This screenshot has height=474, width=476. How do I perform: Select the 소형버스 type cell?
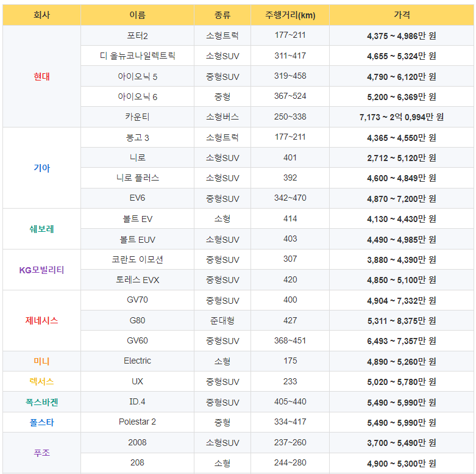222,117
